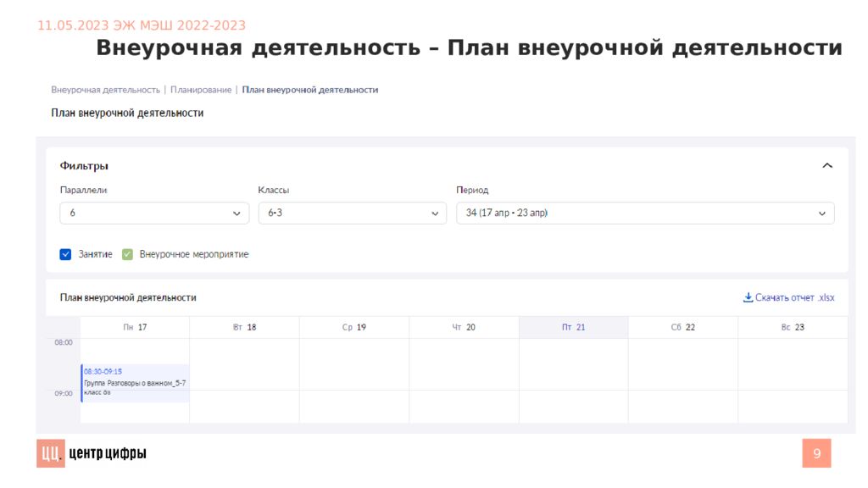Collapse the Фильтры panel with chevron
Viewport: 868px width, 488px height.
click(827, 166)
